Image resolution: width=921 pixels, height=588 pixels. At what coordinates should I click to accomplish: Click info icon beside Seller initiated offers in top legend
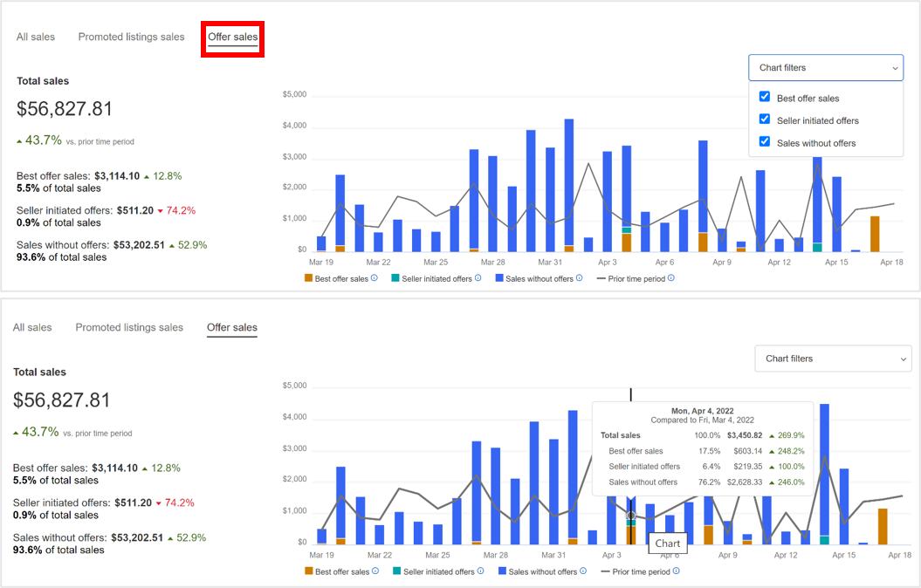pyautogui.click(x=478, y=278)
